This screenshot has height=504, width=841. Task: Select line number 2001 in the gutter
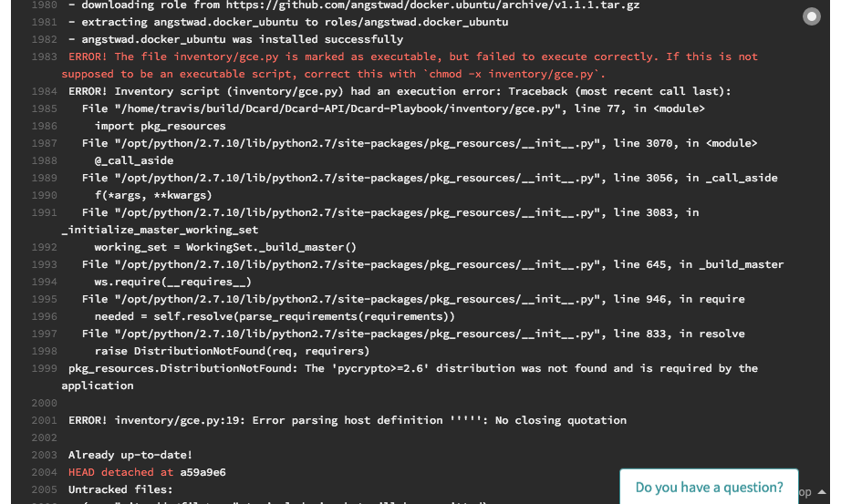tap(44, 420)
